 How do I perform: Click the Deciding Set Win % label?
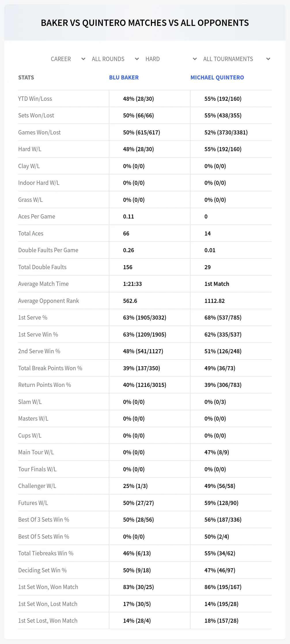click(42, 570)
